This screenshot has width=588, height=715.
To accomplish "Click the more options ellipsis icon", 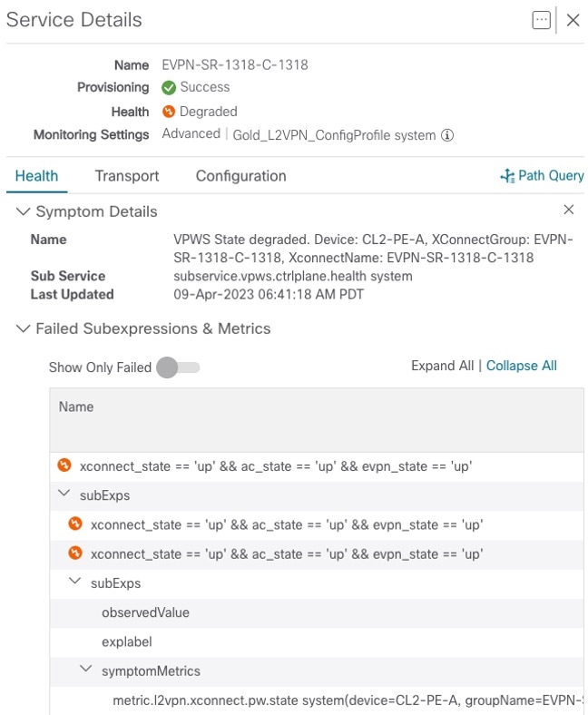I will tap(542, 20).
